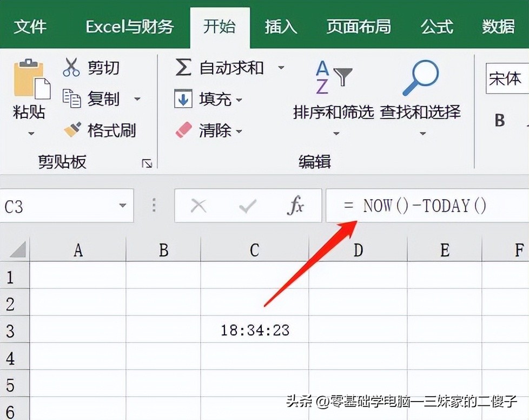Click the Clear eraser icon
The height and width of the screenshot is (420, 529).
point(183,130)
